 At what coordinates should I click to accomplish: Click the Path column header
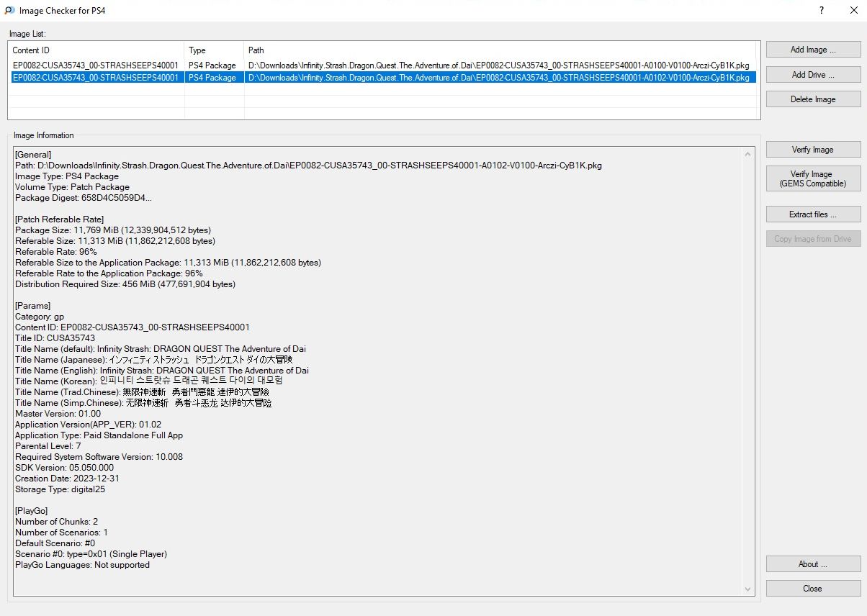click(501, 50)
